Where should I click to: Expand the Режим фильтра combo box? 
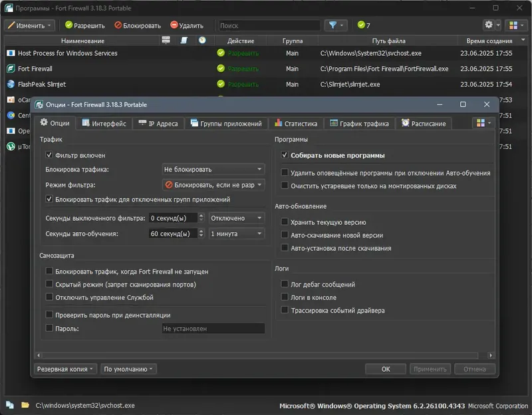[213, 185]
